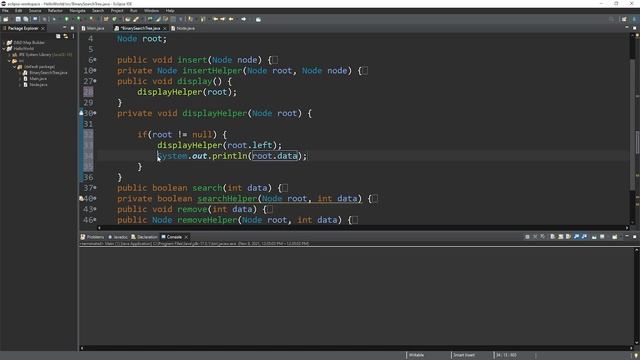Click the New Java Package toolbar icon
Viewport: 640px width, 360px height.
point(106,19)
